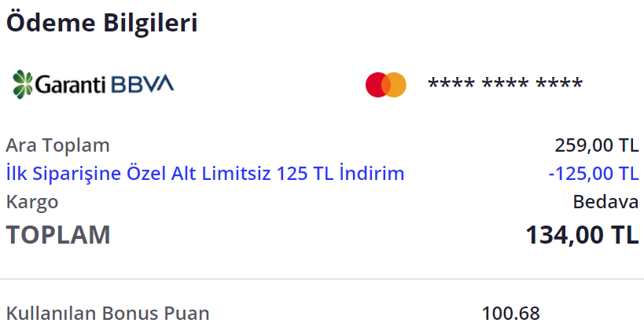644x334 pixels.
Task: Select the middle masked card digit group
Action: coord(504,85)
